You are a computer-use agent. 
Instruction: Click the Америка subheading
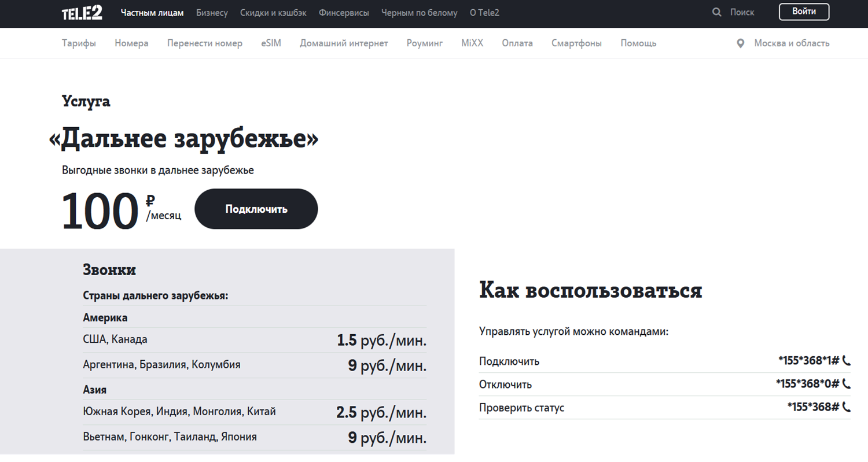tap(105, 317)
